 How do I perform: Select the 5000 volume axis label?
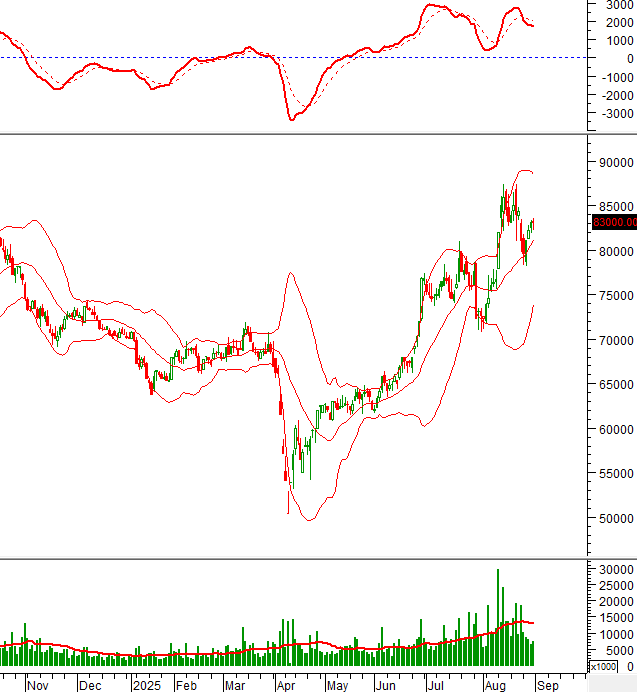[x=620, y=651]
